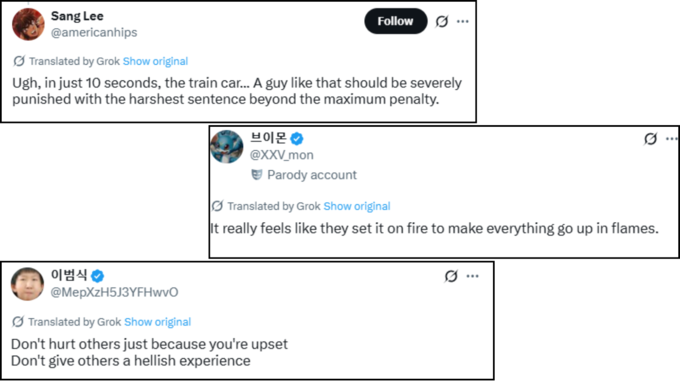Open @XXV_mon handle
The height and width of the screenshot is (383, 680).
pyautogui.click(x=281, y=155)
